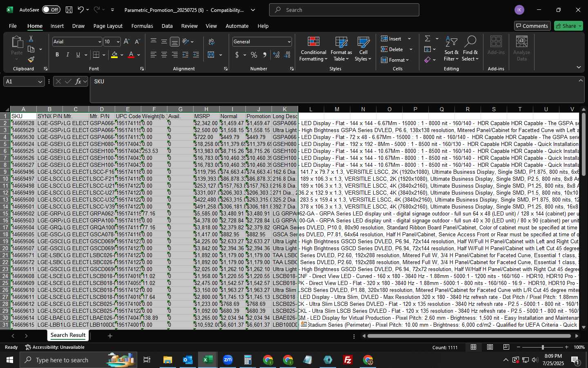Click the Save icon in title bar
This screenshot has width=588, height=368.
(69, 10)
